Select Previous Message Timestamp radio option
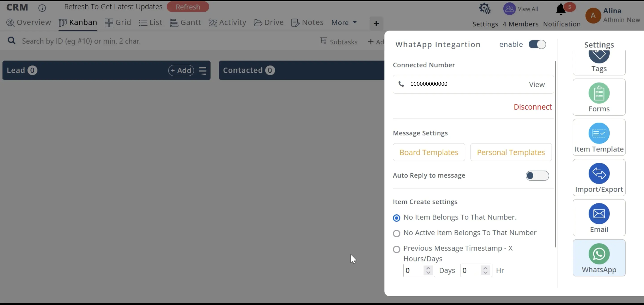The width and height of the screenshot is (644, 305). point(396,249)
